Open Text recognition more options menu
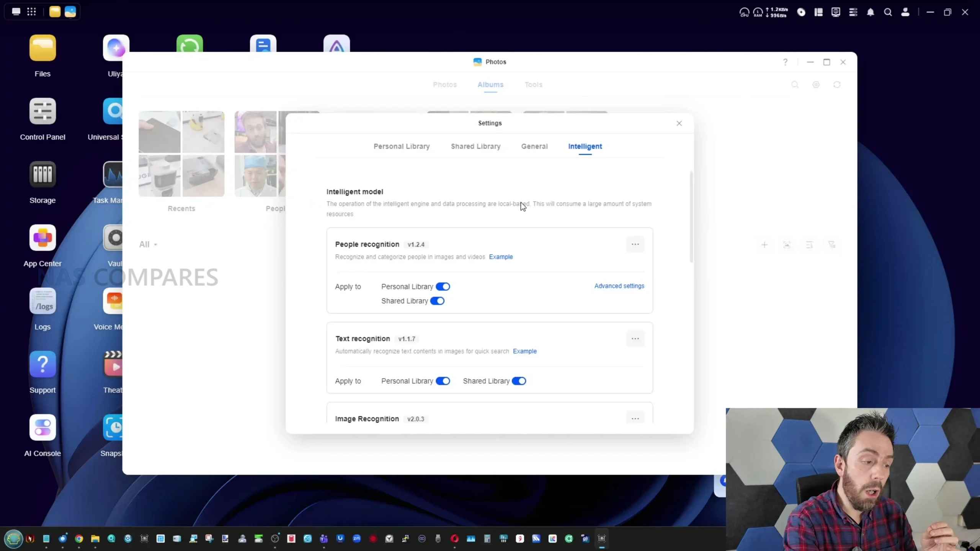The width and height of the screenshot is (980, 551). (635, 339)
